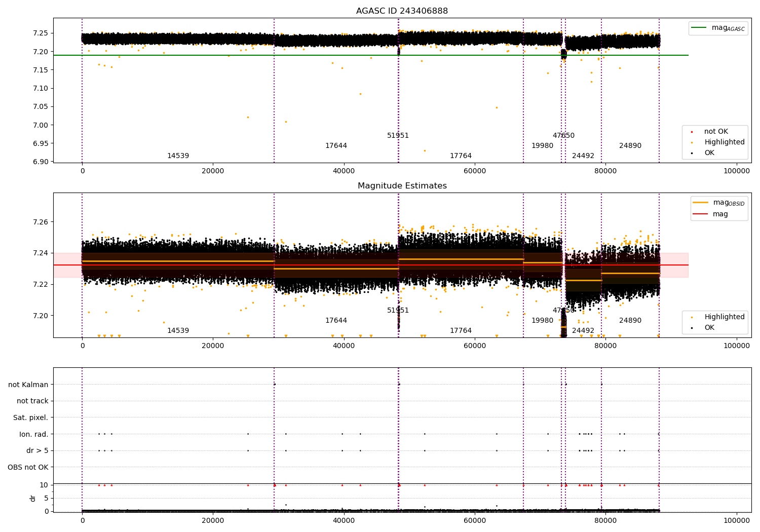
Task: Click the "dr > 5" row label
Action: tap(37, 450)
